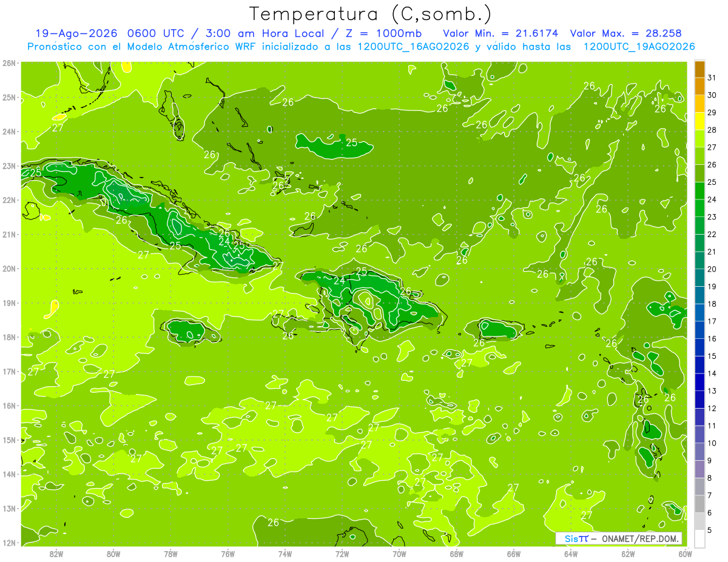Click the '16N' latitude axis label
The width and height of the screenshot is (728, 562).
[9, 406]
